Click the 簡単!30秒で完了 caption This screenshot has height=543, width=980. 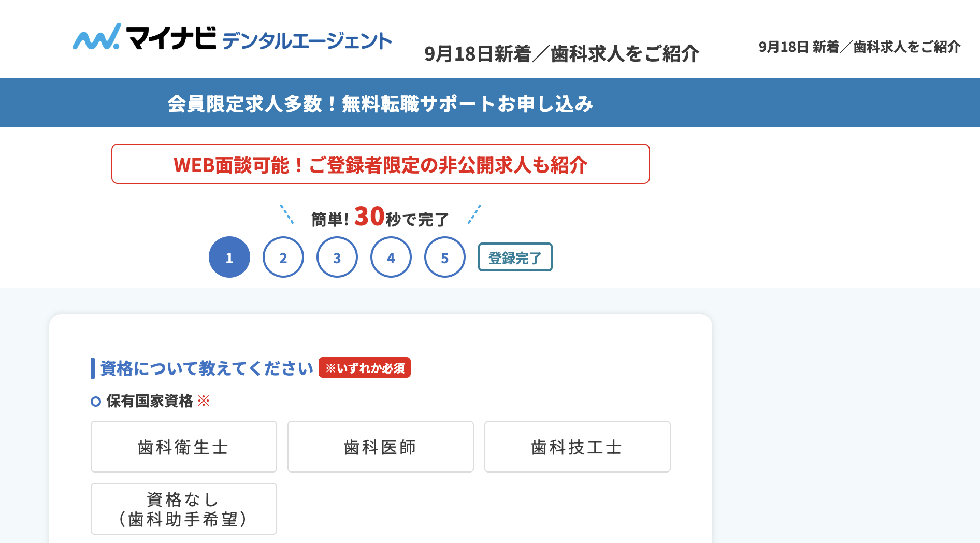[x=380, y=217]
